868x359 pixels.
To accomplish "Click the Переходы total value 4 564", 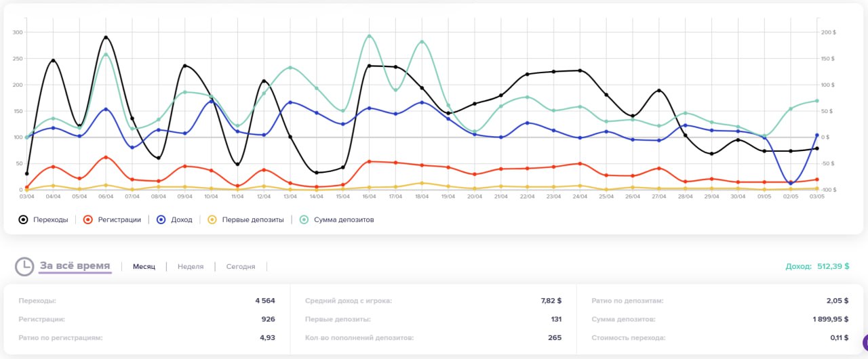I will pos(265,301).
